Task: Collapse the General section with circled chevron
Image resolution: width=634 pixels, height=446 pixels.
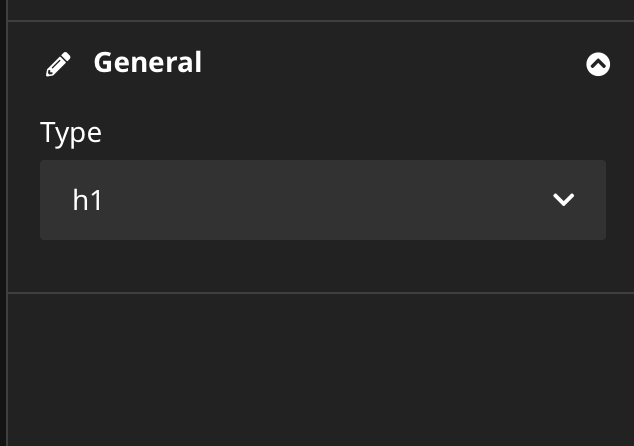Action: click(x=598, y=64)
